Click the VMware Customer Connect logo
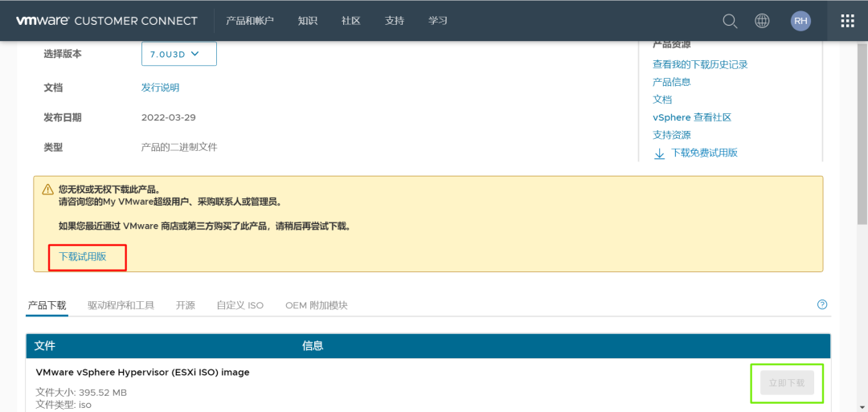 pyautogui.click(x=106, y=21)
